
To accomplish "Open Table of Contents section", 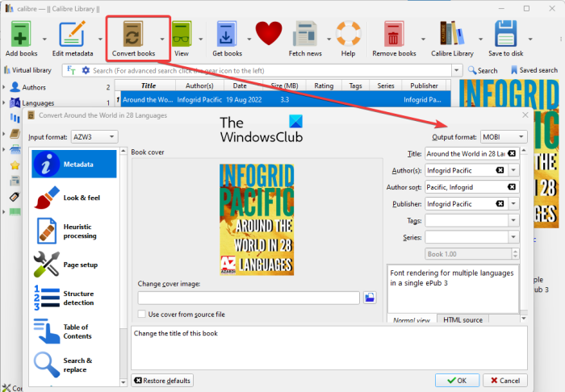I will pos(74,332).
